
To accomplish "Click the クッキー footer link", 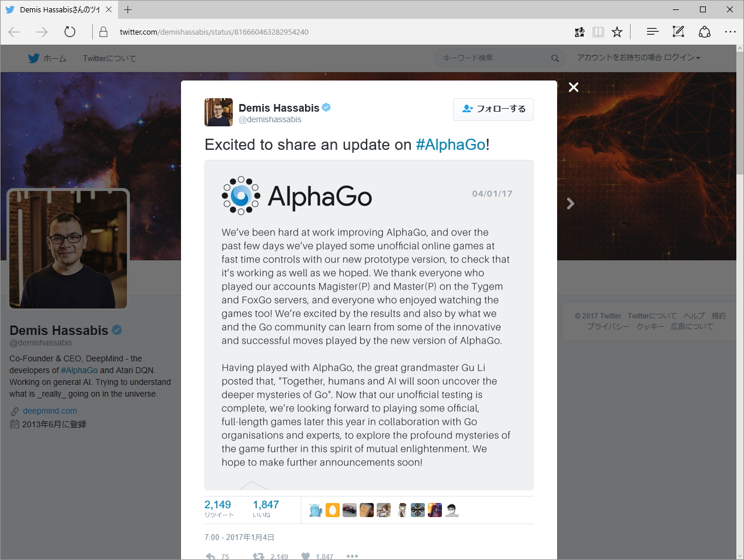I will coord(651,326).
